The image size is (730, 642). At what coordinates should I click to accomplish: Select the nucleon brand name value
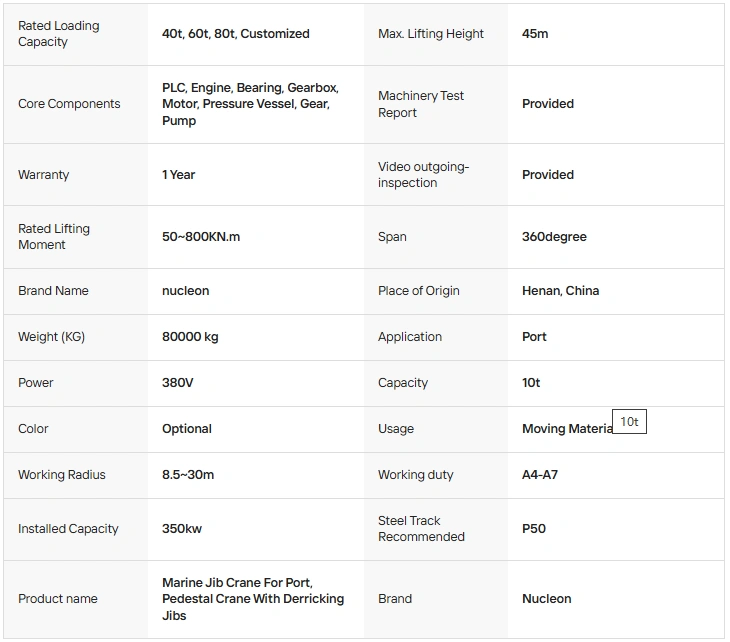pyautogui.click(x=185, y=291)
